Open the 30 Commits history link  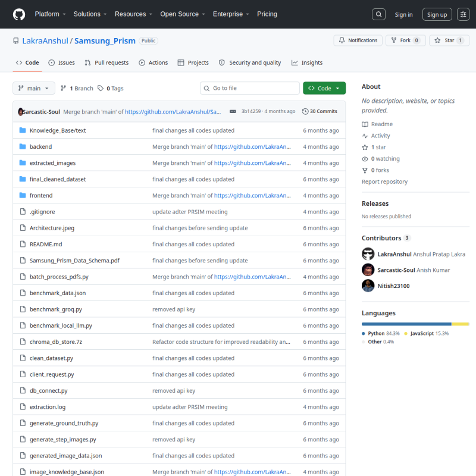pos(320,111)
